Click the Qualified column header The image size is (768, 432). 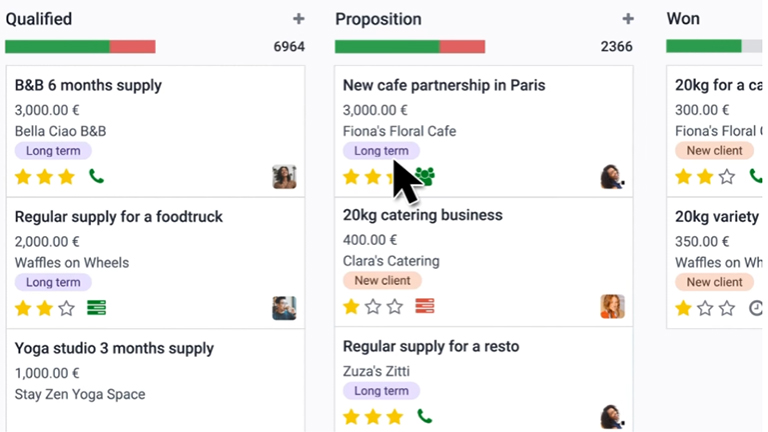39,19
